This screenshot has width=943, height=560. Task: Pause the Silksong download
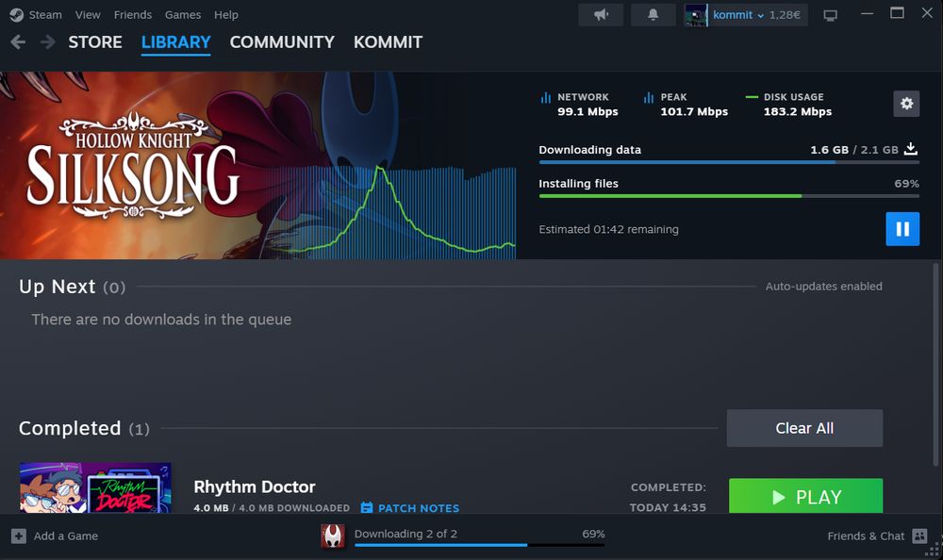pos(902,228)
